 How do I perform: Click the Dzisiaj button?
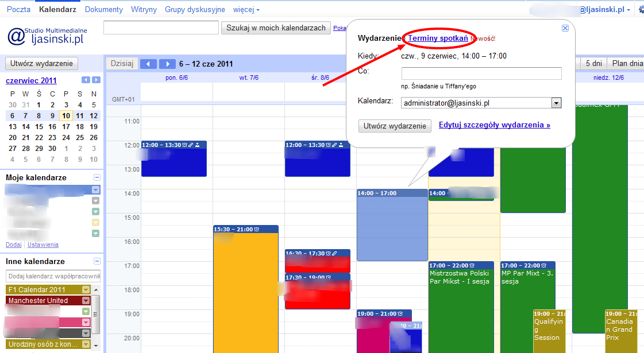click(x=122, y=63)
